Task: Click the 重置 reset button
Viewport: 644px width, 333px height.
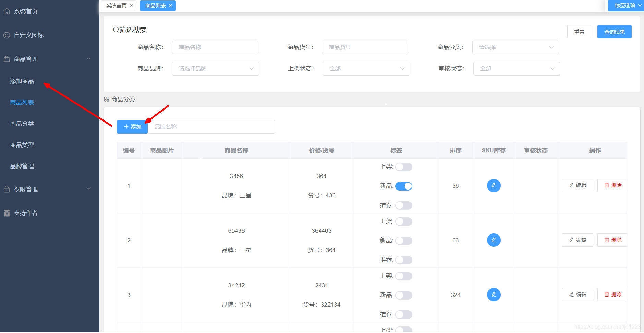Action: [x=579, y=32]
